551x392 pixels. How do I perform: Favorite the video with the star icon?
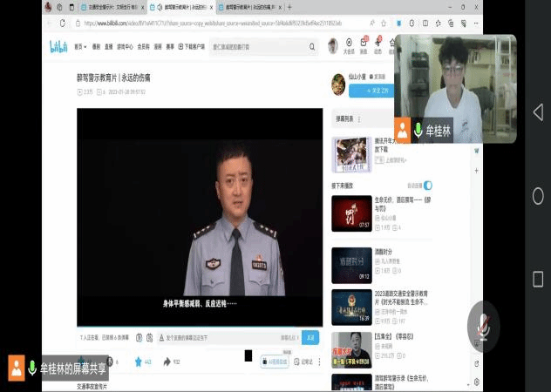(138, 362)
